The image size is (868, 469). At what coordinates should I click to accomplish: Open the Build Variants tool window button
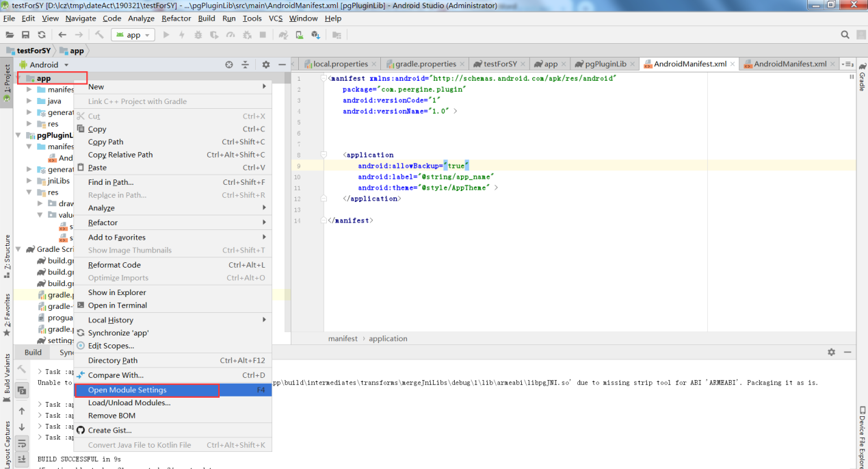click(x=7, y=377)
